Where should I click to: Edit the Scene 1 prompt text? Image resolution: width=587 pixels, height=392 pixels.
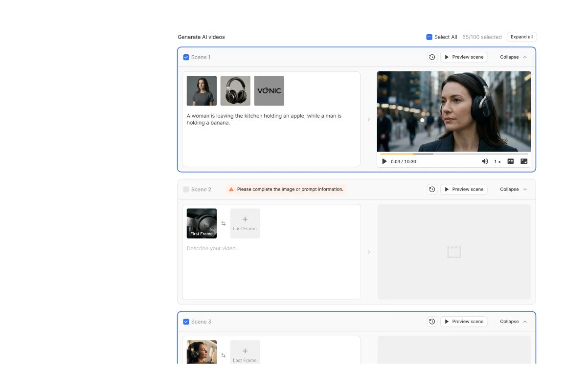pos(264,119)
